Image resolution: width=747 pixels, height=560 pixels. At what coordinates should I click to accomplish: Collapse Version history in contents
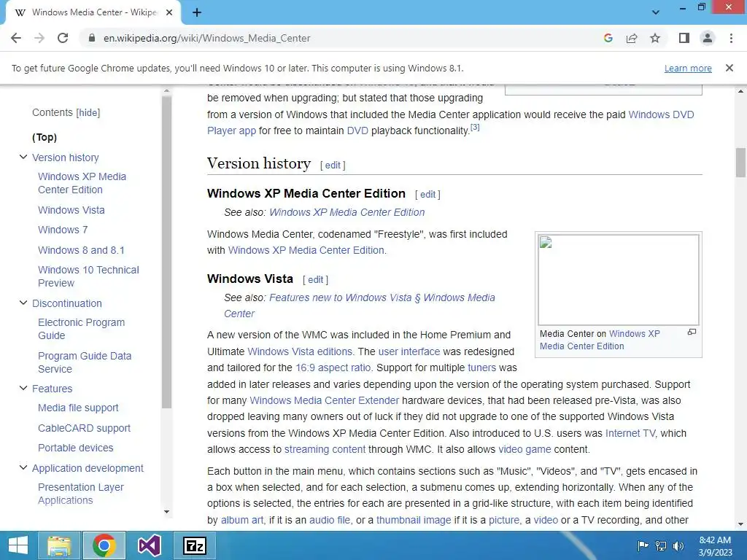(x=23, y=157)
